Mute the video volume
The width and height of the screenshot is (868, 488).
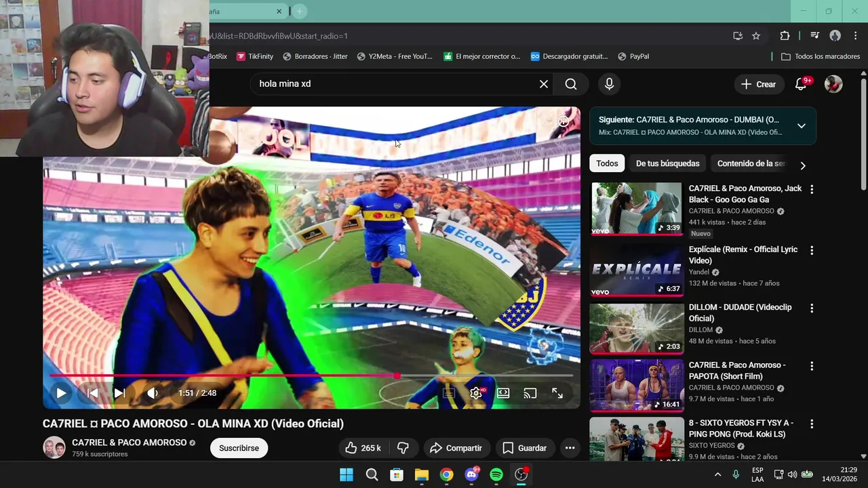coord(153,393)
